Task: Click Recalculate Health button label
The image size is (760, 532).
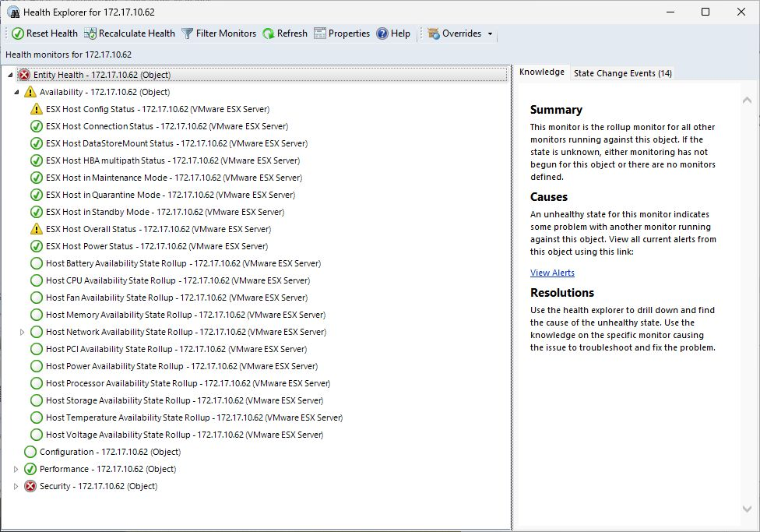Action: coord(137,33)
